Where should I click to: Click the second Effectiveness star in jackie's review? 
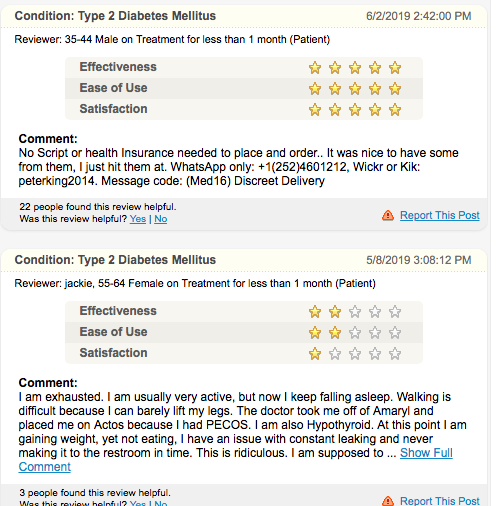click(x=335, y=312)
